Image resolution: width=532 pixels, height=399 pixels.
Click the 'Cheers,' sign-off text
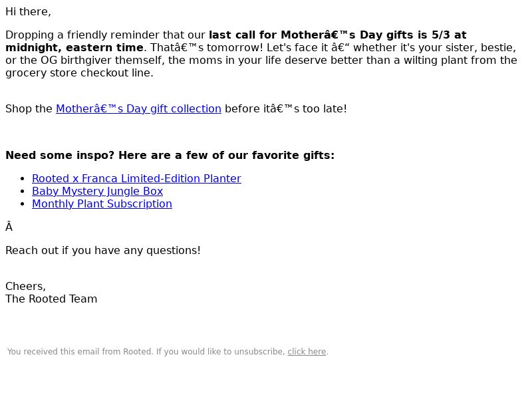(25, 287)
